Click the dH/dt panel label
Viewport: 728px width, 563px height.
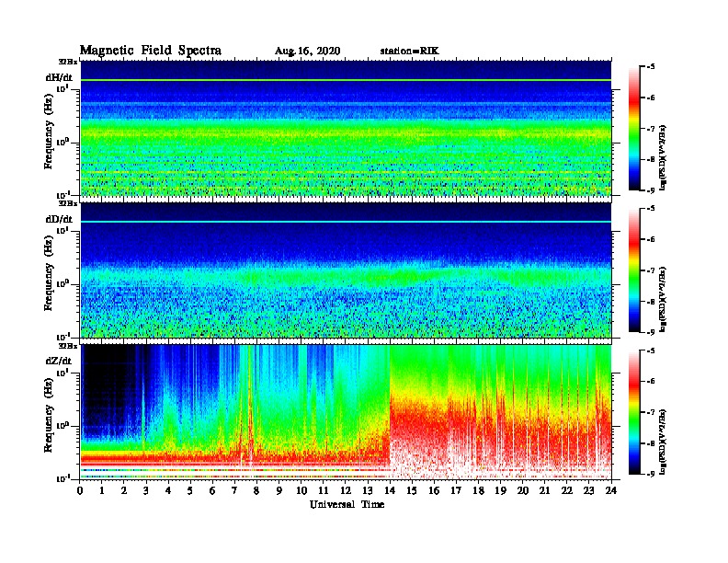click(x=59, y=77)
